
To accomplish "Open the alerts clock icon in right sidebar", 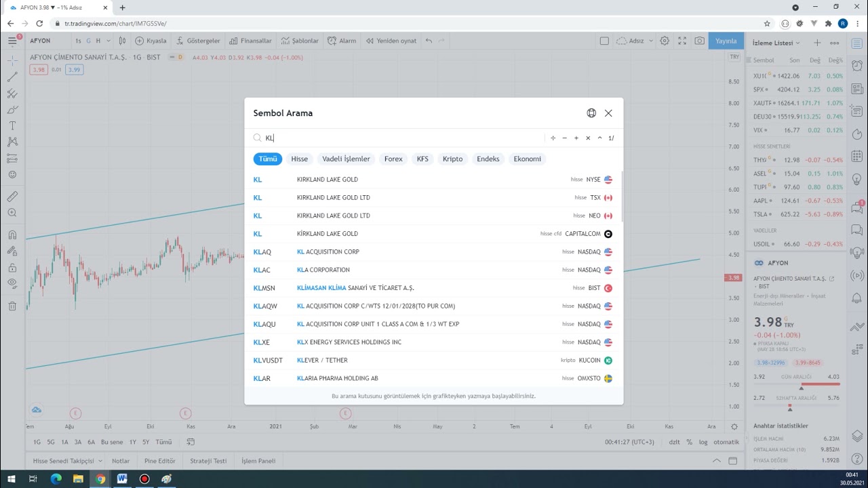I will point(857,66).
